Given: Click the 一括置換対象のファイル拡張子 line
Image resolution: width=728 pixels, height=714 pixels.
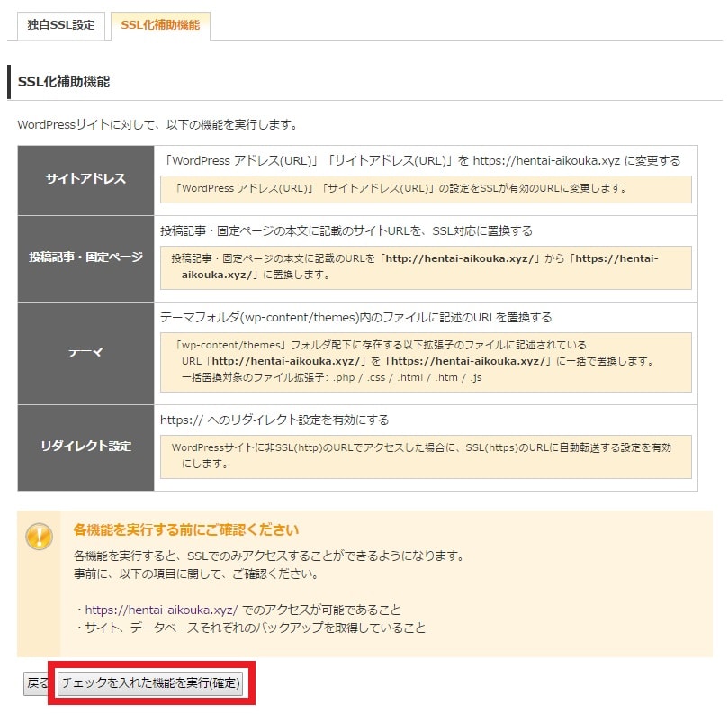Looking at the screenshot, I should 331,377.
